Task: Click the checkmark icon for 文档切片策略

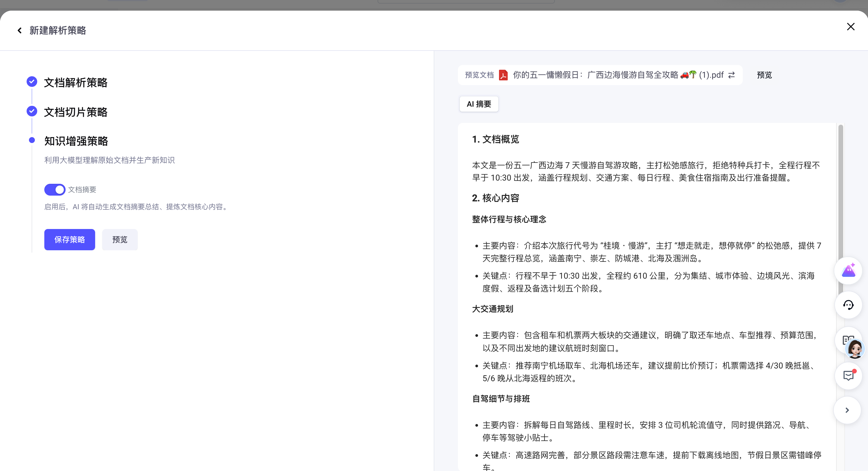Action: click(x=32, y=111)
